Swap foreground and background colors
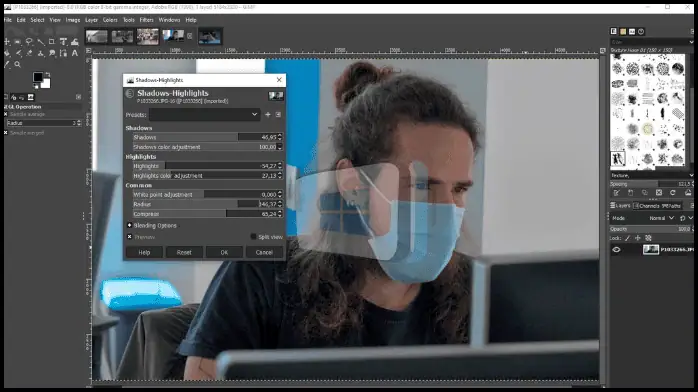This screenshot has width=698, height=392. (48, 74)
